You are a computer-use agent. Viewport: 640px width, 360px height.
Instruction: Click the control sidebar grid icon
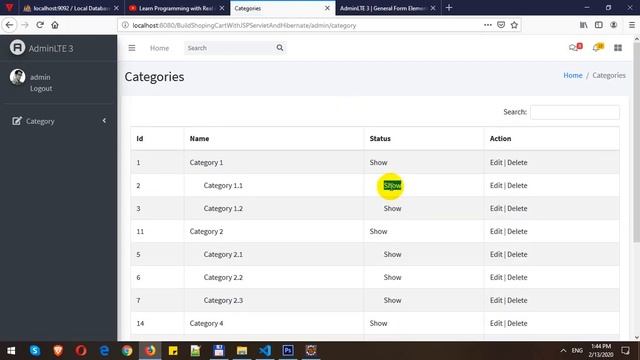coord(618,48)
